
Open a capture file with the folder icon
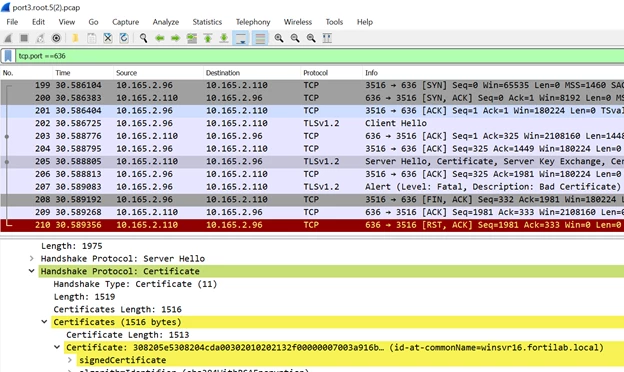(x=75, y=38)
